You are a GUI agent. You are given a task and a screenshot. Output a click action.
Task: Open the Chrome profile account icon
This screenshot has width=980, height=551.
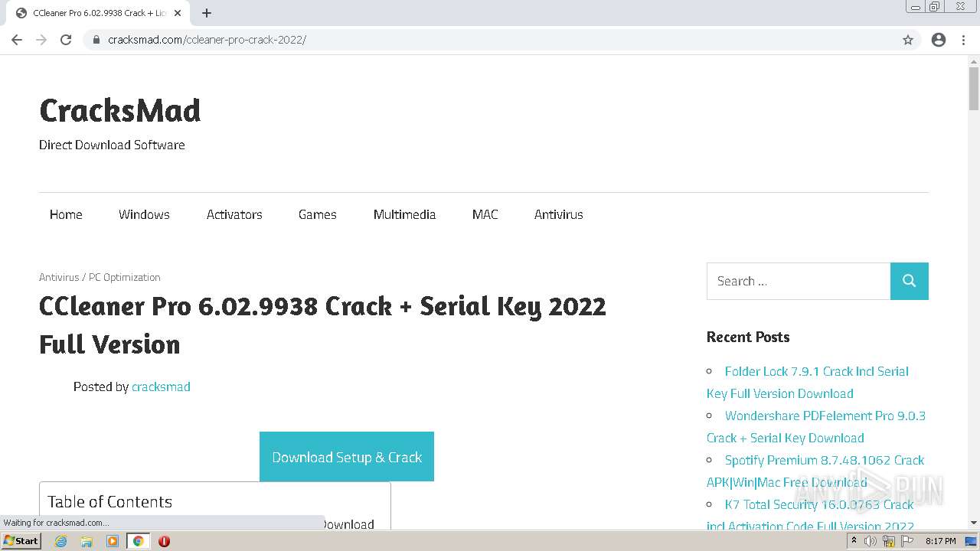point(939,40)
